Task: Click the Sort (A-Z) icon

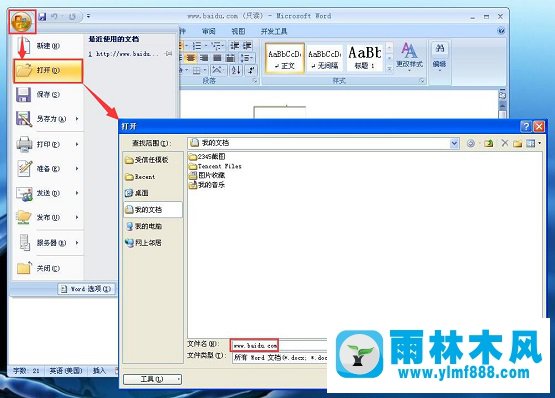Action: tap(236, 70)
